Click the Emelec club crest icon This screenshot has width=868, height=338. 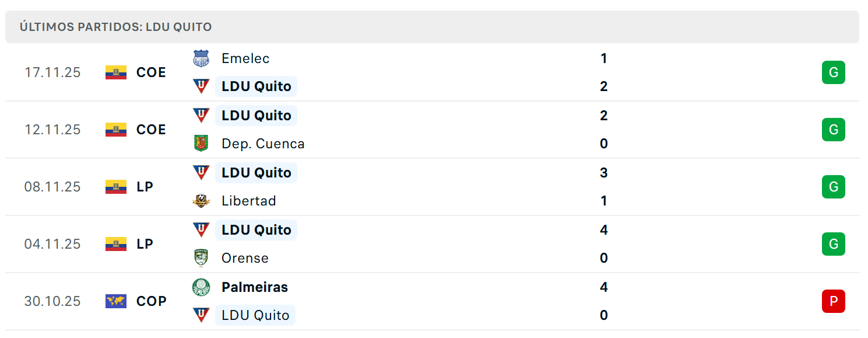click(201, 58)
